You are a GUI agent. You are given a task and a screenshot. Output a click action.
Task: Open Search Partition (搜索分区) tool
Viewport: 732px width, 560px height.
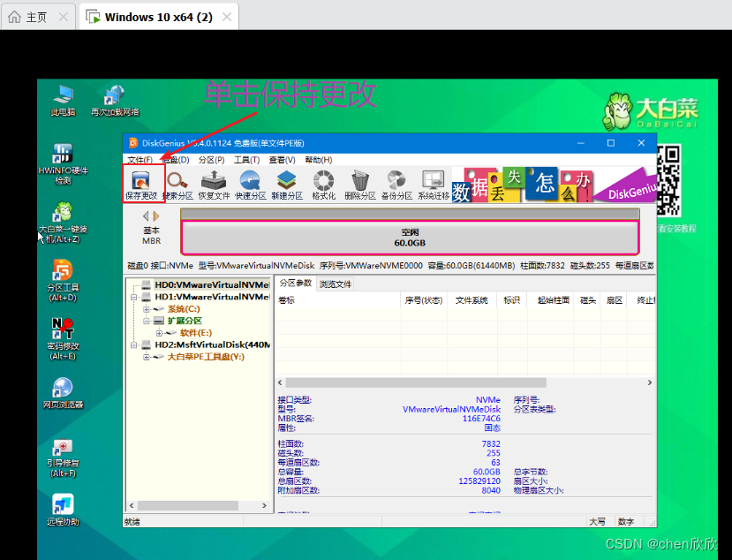177,185
